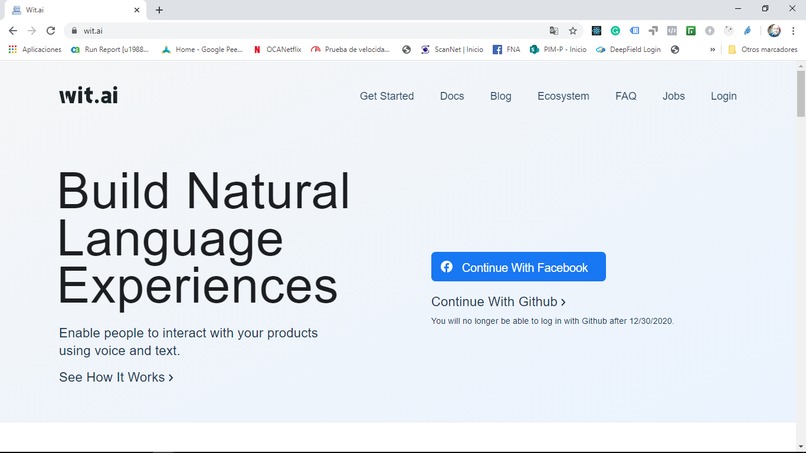
Task: Open the blue tag extension icon
Action: pyautogui.click(x=634, y=31)
